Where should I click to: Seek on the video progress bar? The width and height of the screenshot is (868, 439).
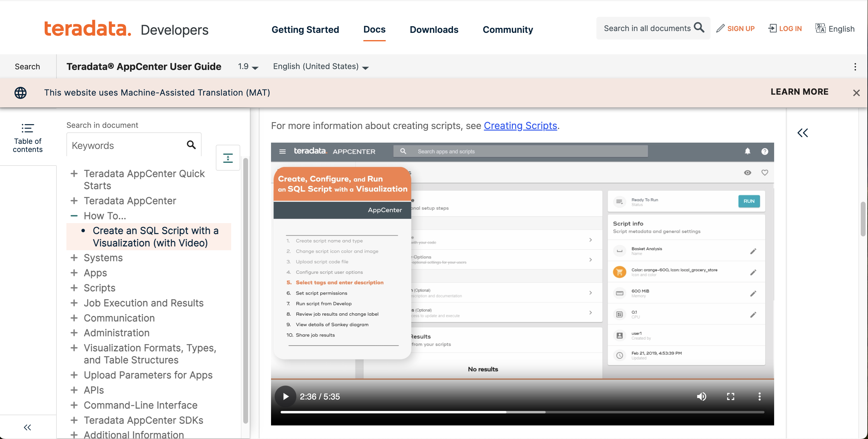522,412
